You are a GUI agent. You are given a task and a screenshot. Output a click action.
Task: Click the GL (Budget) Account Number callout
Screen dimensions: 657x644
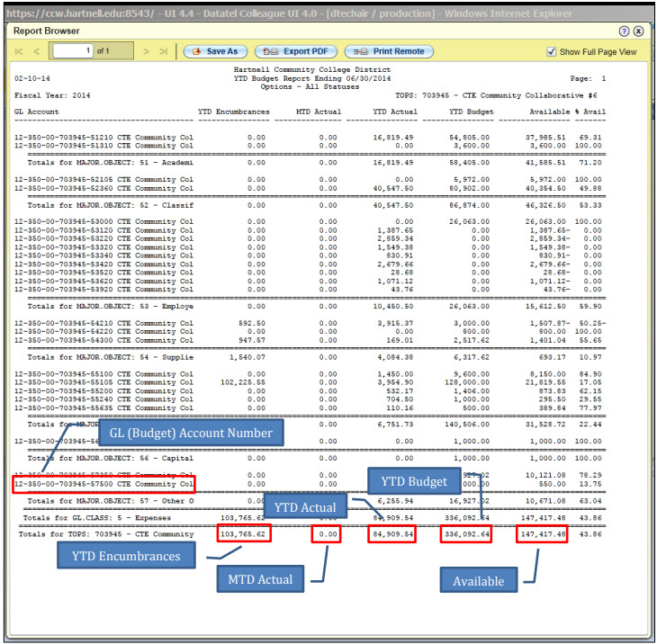click(190, 433)
